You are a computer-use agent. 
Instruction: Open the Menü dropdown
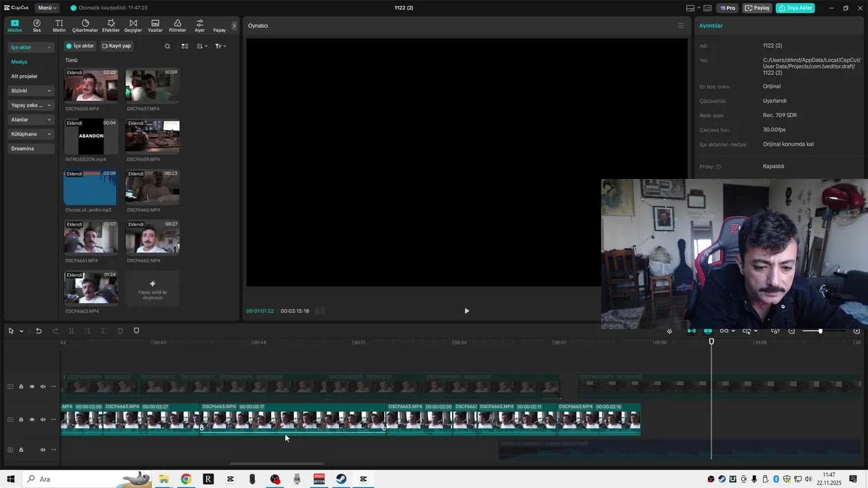[x=47, y=8]
